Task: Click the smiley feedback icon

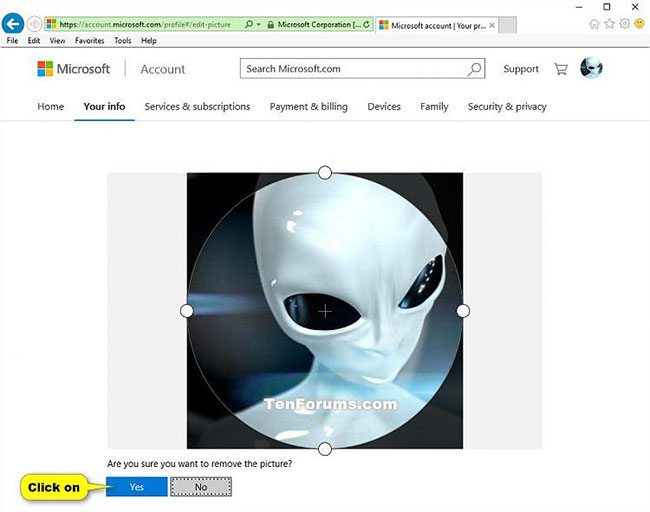Action: (x=640, y=24)
